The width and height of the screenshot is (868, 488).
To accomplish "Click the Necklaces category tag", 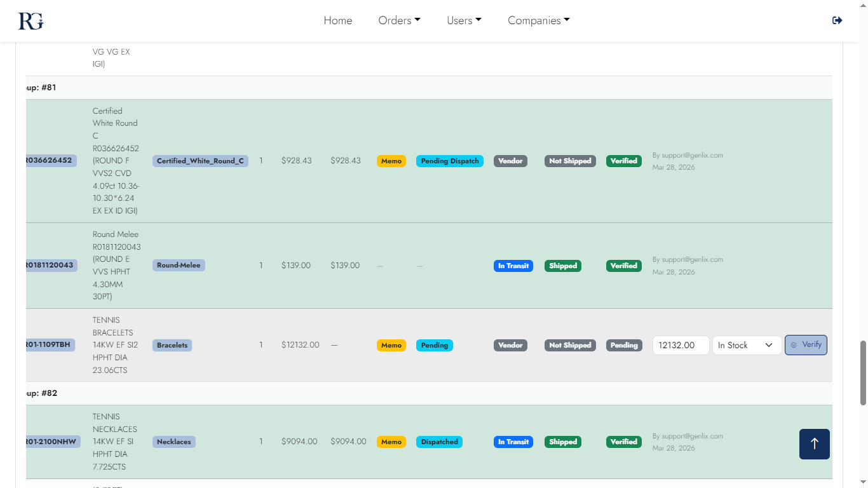I will [x=173, y=442].
